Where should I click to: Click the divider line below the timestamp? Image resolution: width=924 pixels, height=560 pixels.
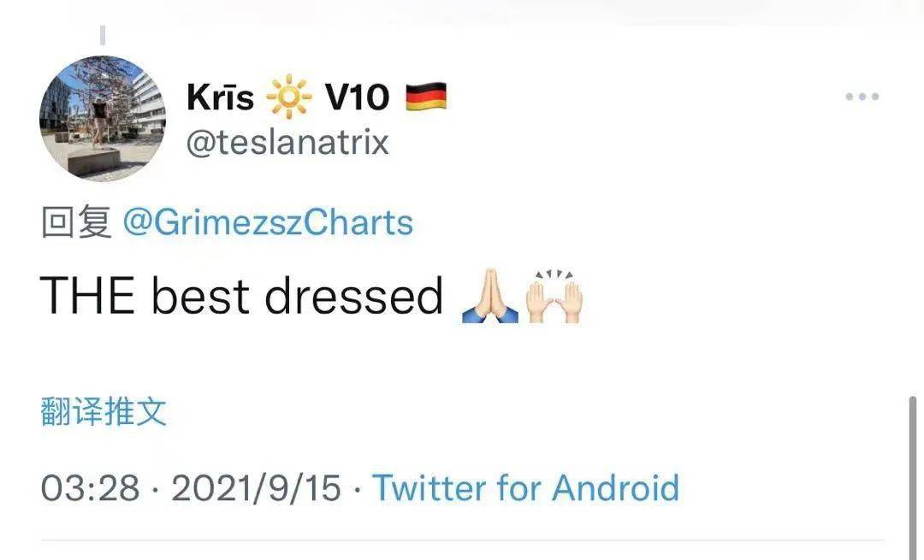462,540
